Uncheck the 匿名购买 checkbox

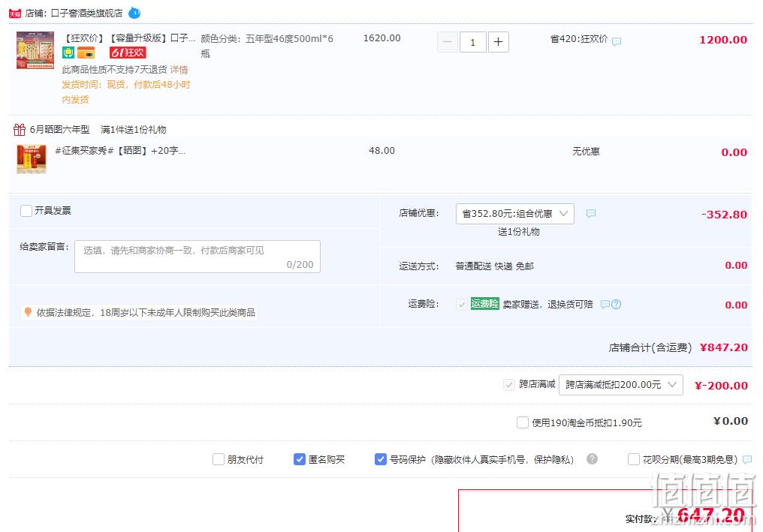click(x=299, y=459)
